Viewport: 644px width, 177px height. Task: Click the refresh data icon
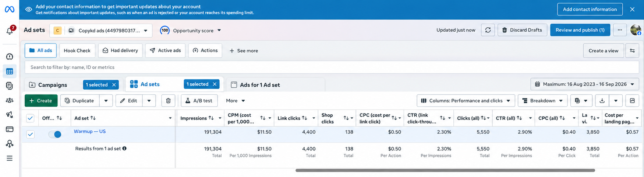tap(488, 30)
